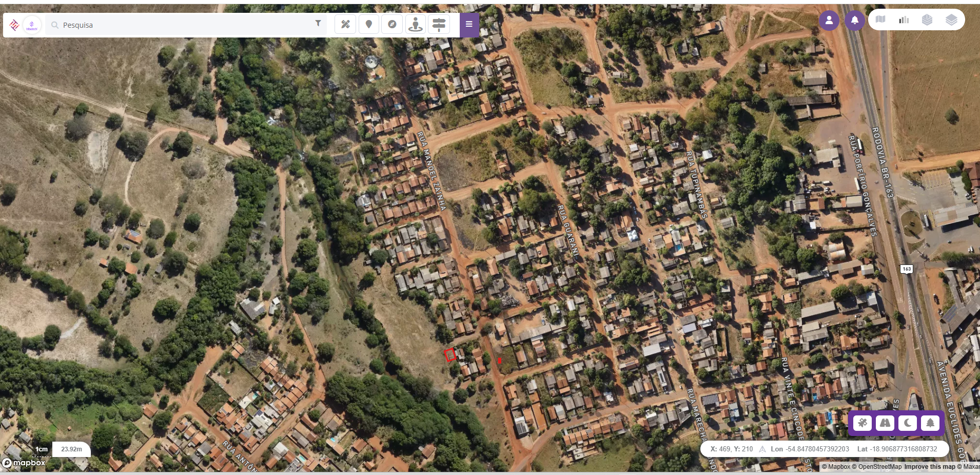Switch basemap to outdoors tree style
This screenshot has width=980, height=475.
pos(930,423)
